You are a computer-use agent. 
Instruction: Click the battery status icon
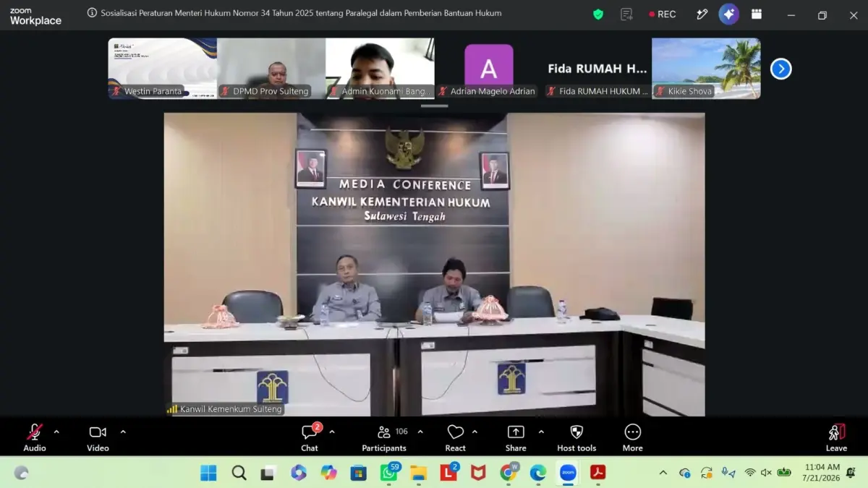(784, 473)
